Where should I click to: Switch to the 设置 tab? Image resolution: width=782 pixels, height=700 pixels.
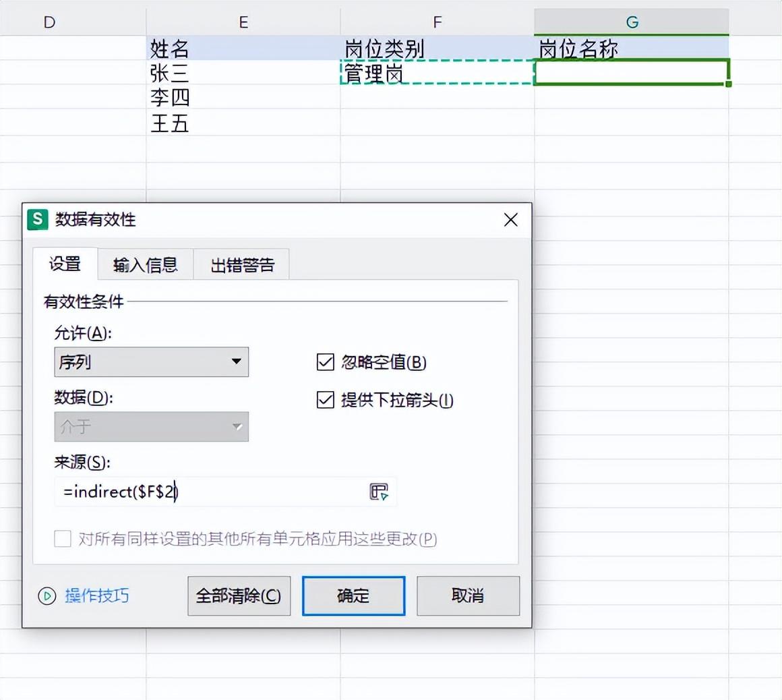pyautogui.click(x=65, y=264)
